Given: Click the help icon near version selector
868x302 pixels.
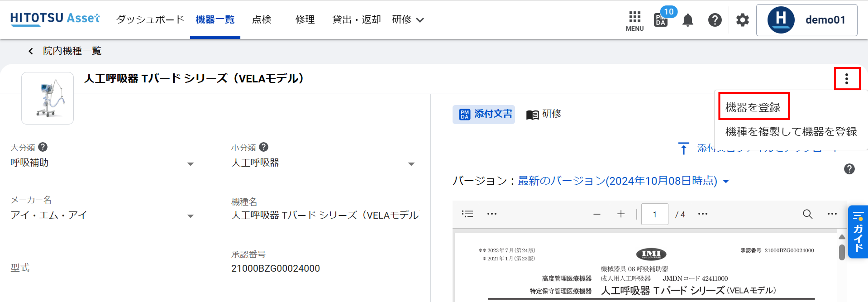Looking at the screenshot, I should (849, 169).
